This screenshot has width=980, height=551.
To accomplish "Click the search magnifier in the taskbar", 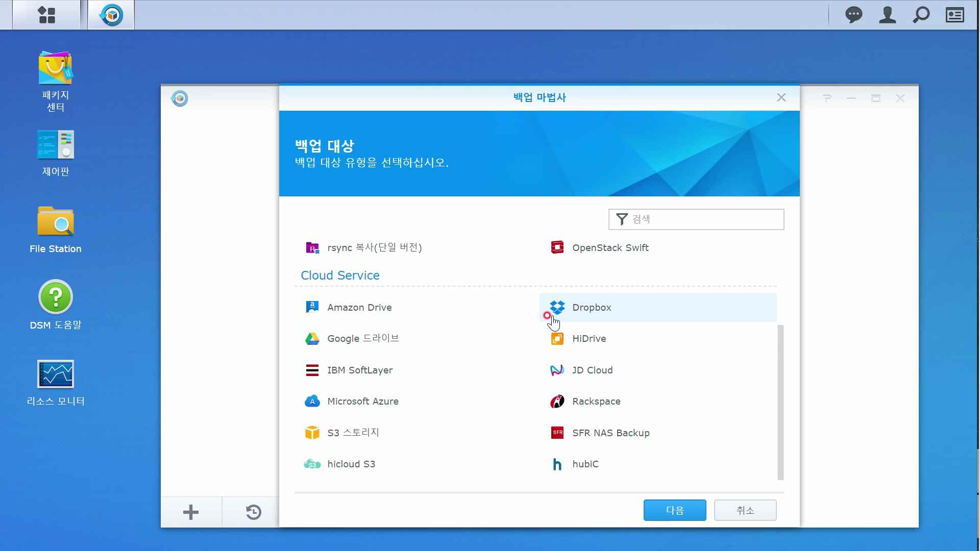I will point(921,15).
